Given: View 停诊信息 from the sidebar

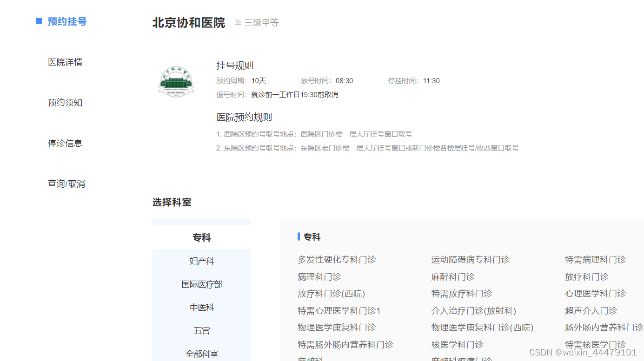Looking at the screenshot, I should 65,143.
